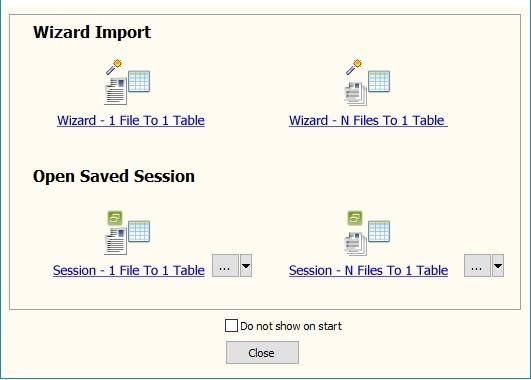Click the green session badge above N Files session icon
Image resolution: width=531 pixels, height=380 pixels.
point(355,218)
